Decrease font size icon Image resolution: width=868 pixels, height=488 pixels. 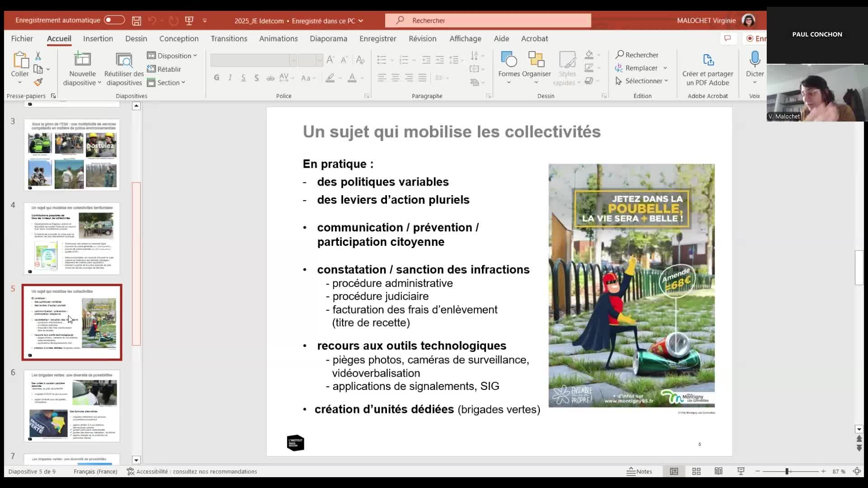coord(344,60)
